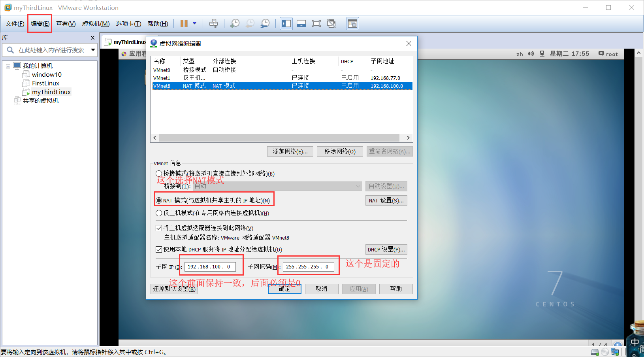Image resolution: width=644 pixels, height=357 pixels.
Task: Open NAT 设置(S)... button
Action: point(386,200)
